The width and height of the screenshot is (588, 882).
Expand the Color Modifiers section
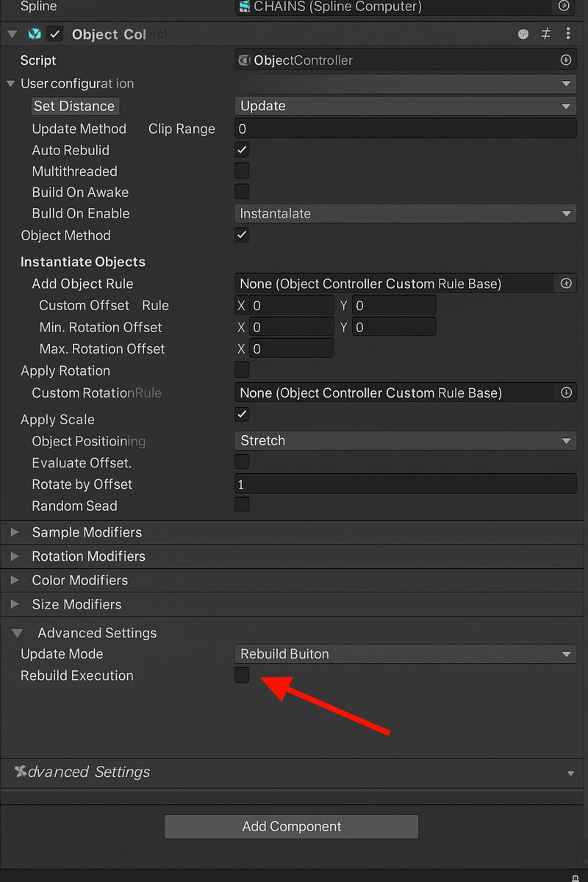(15, 580)
